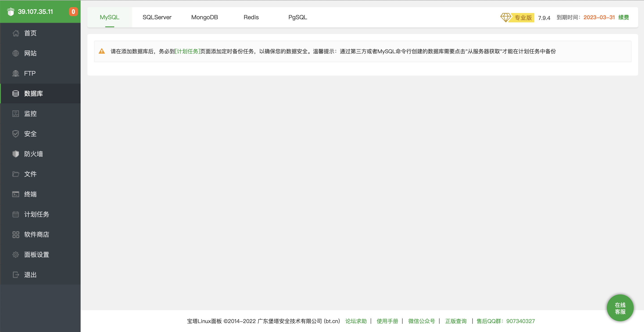This screenshot has height=332, width=644.
Task: Open 防火墙 from the sidebar
Action: (34, 154)
